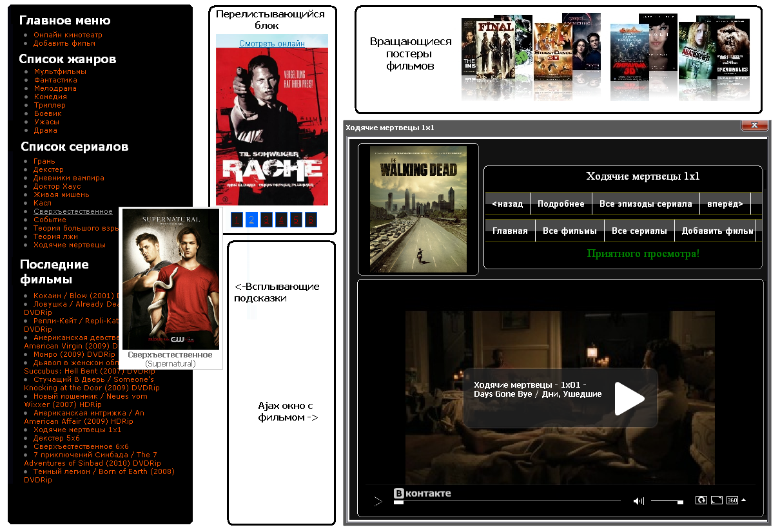Open 7 приключений Синбада DVDRip link
The image size is (780, 532).
coord(92,459)
